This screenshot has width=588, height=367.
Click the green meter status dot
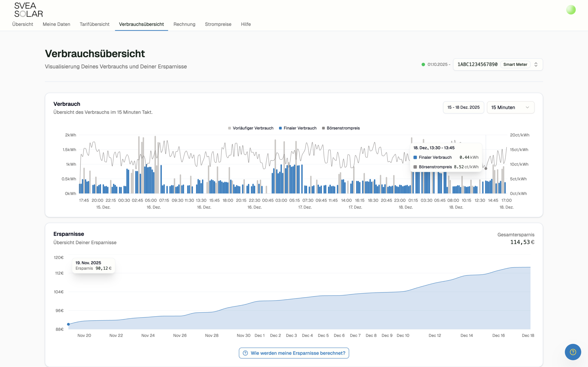(x=423, y=65)
